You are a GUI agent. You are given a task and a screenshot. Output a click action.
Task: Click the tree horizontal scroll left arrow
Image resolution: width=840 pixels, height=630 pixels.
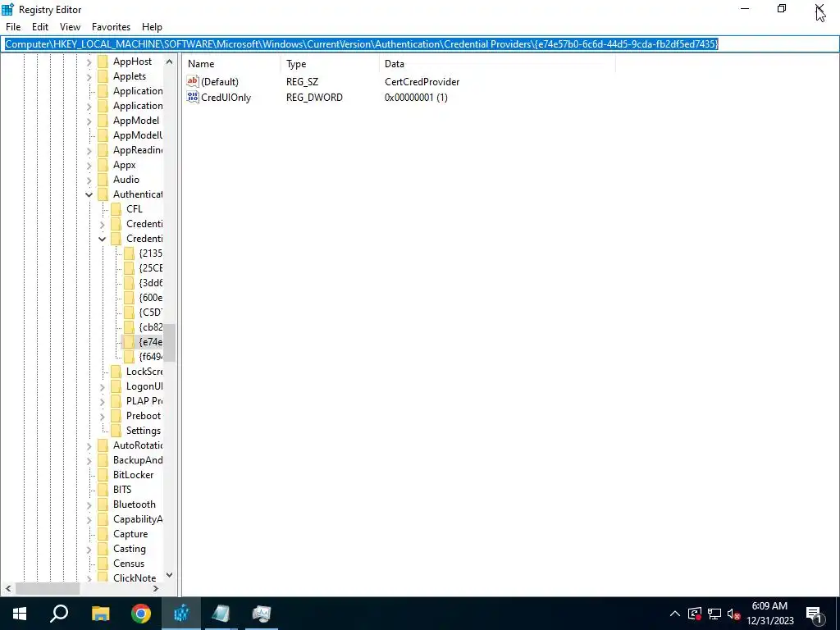click(x=8, y=589)
